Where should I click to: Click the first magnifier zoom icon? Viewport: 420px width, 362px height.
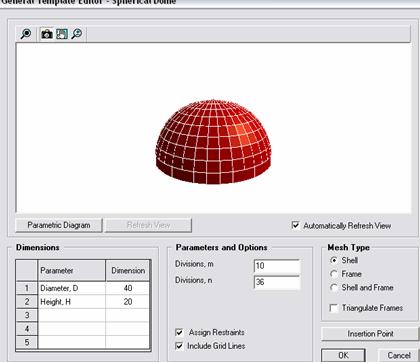[26, 34]
